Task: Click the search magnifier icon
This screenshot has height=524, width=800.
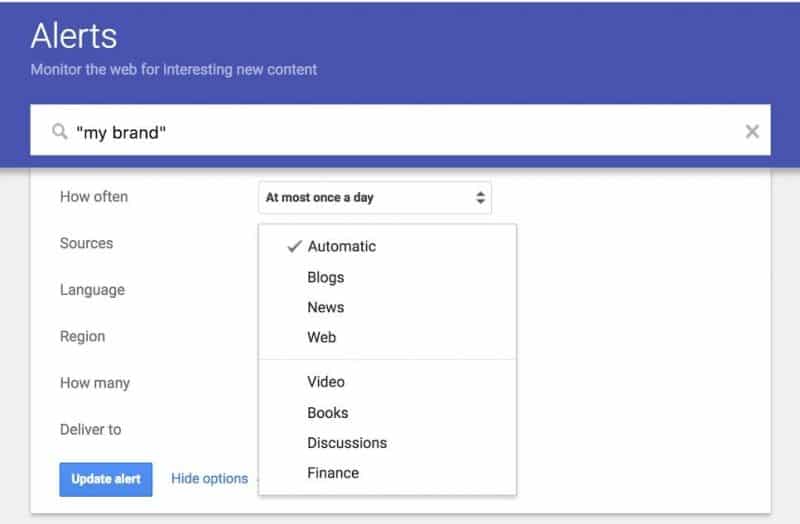Action: coord(60,132)
